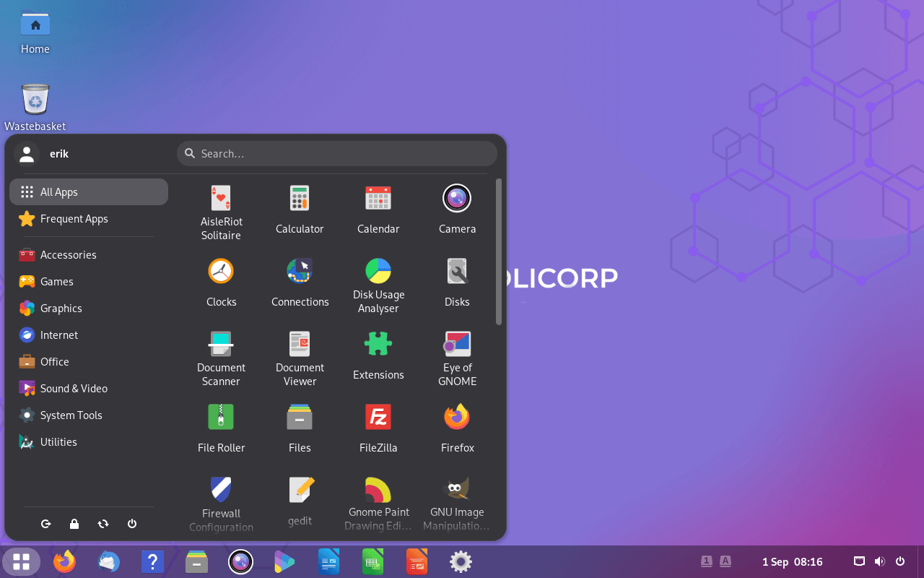Open the Wastebasket on desktop
This screenshot has width=924, height=578.
tap(35, 108)
